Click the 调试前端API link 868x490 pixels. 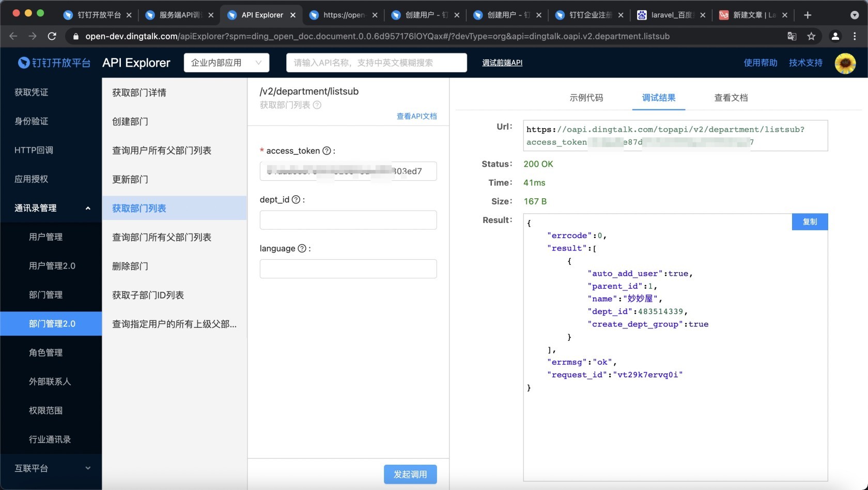[502, 62]
